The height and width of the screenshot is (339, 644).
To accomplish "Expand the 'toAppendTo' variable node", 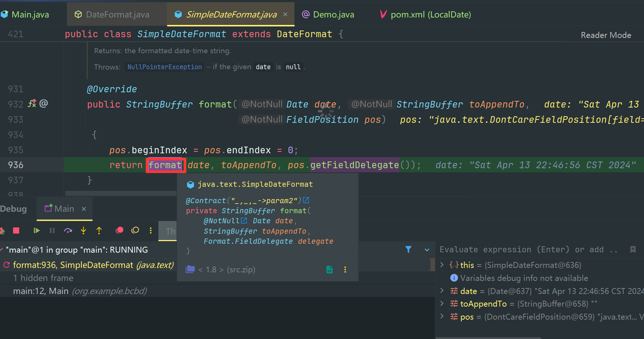I will (442, 304).
